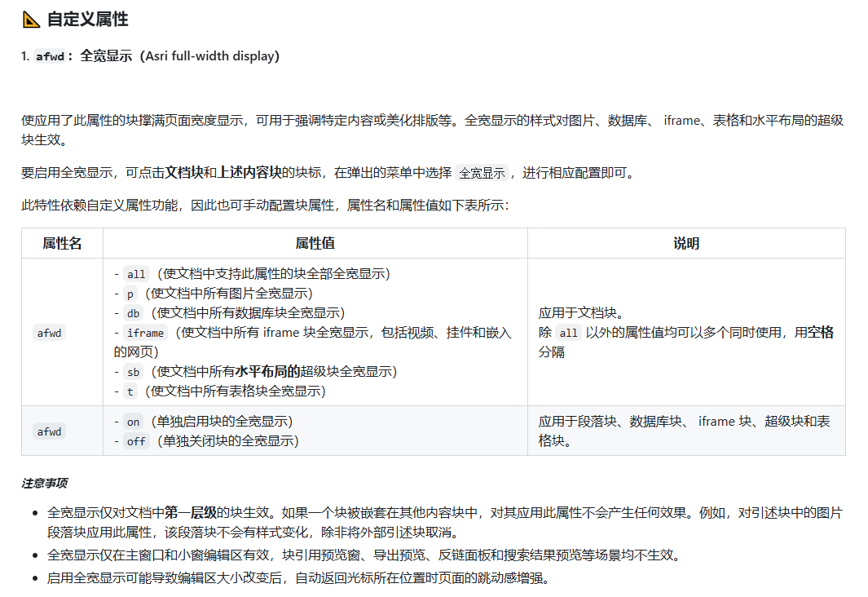The width and height of the screenshot is (868, 597).
Task: Click the paragraph starting '此特性依赖自定义属性功能'
Action: 265,206
